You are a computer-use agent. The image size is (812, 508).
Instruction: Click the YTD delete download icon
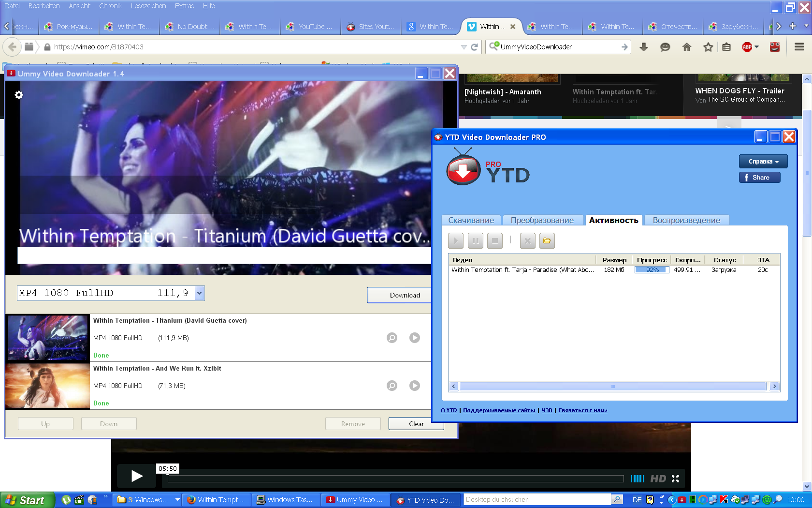point(527,240)
